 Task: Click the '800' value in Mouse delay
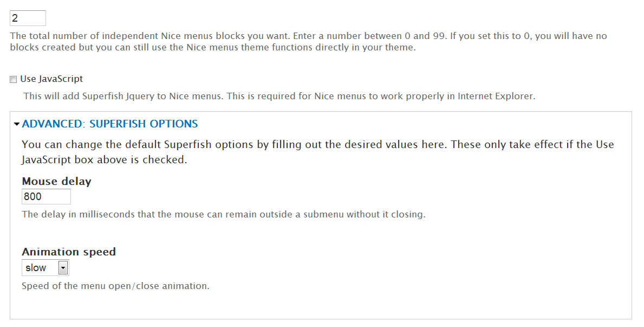point(33,197)
